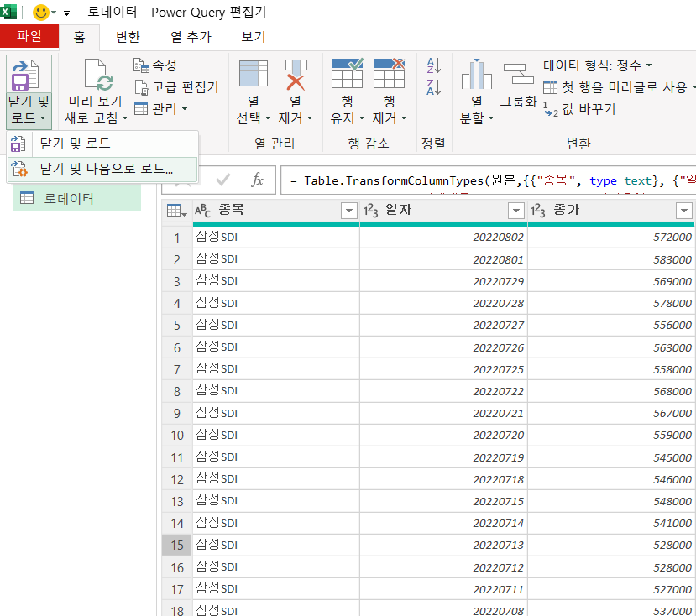
Task: Select the 종가 column header
Action: (611, 211)
